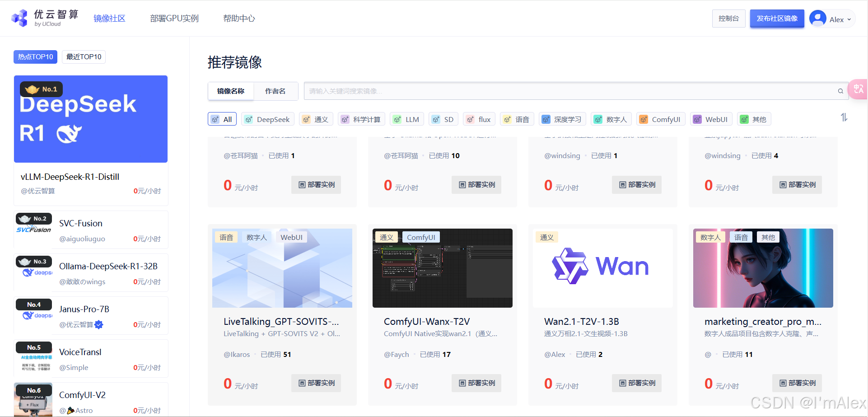Select the 深度学习 filter category
The image size is (868, 417).
click(562, 119)
